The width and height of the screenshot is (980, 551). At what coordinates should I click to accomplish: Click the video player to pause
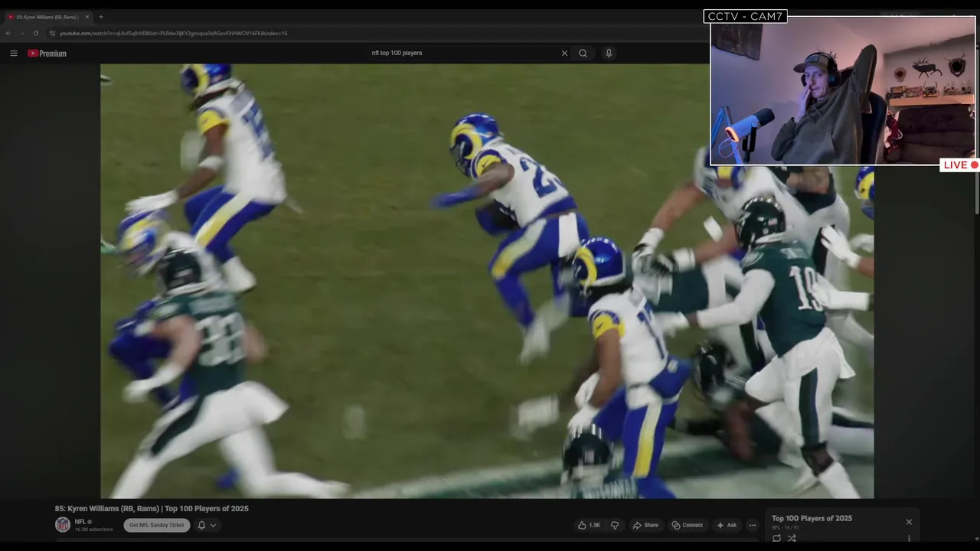(x=487, y=281)
